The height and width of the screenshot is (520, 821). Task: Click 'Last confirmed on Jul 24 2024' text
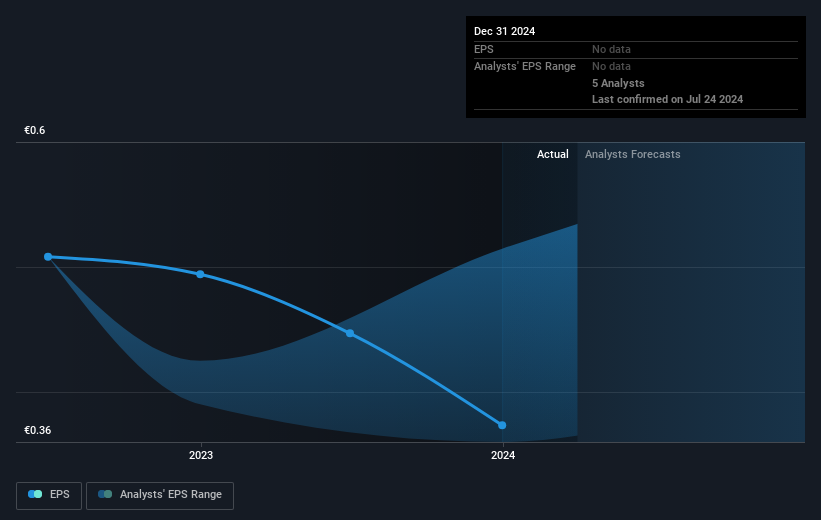point(667,99)
